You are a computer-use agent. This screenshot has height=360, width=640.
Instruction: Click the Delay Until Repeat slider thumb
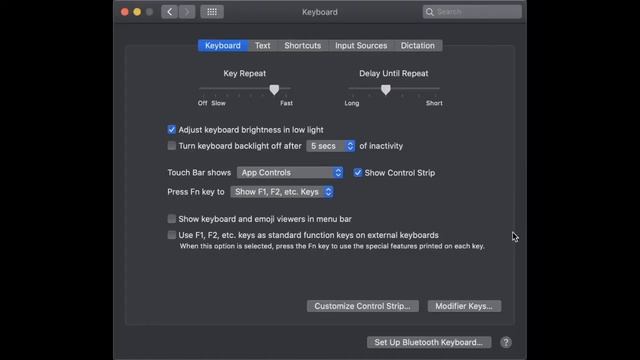click(386, 89)
